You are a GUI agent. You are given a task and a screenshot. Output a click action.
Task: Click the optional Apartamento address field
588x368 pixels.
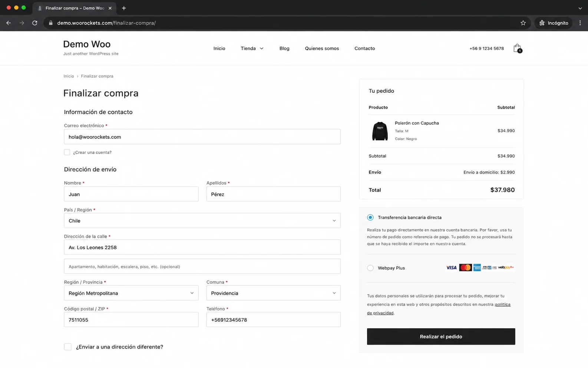pos(202,266)
